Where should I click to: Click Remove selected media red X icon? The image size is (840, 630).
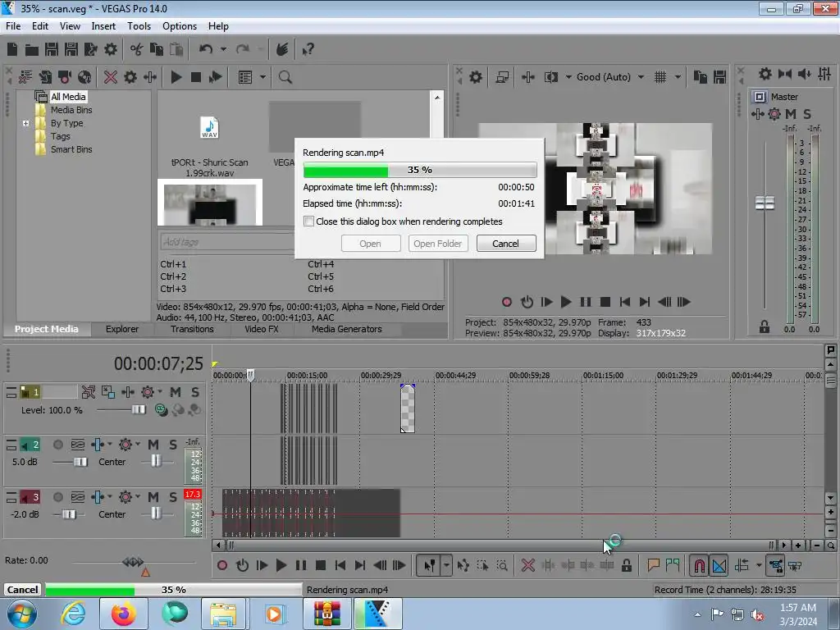111,77
